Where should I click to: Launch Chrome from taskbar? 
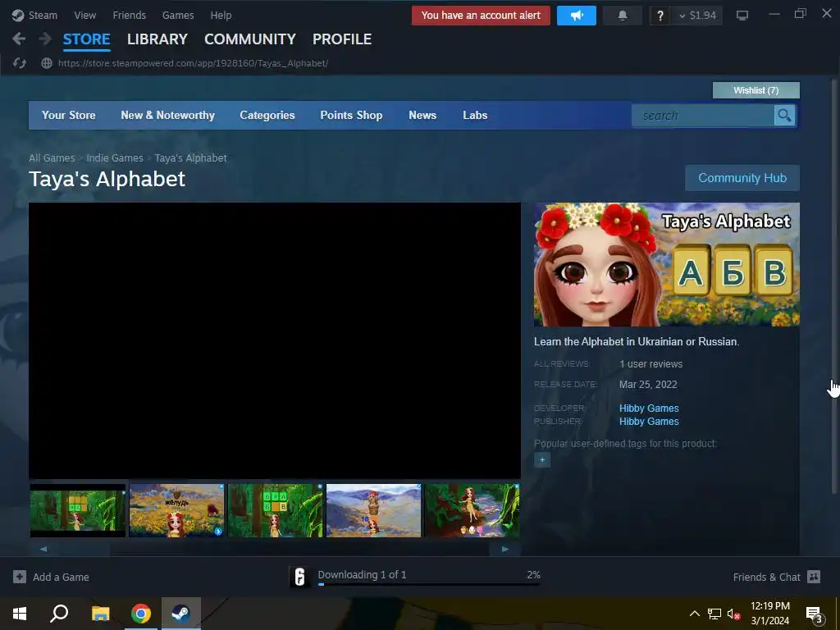(141, 614)
